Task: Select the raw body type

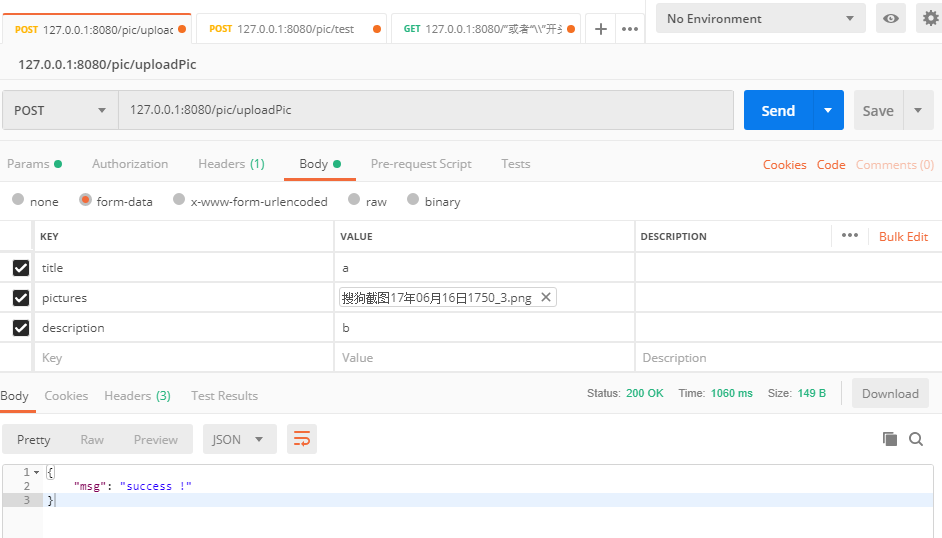Action: (x=354, y=199)
